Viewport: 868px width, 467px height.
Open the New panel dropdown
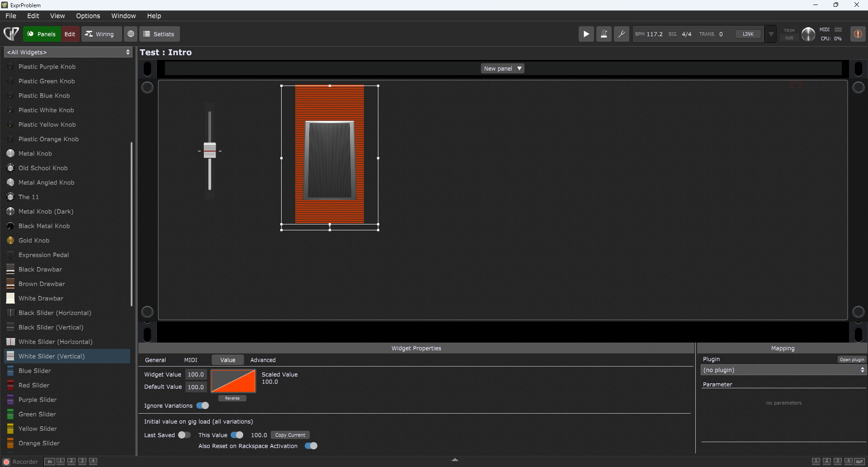502,68
